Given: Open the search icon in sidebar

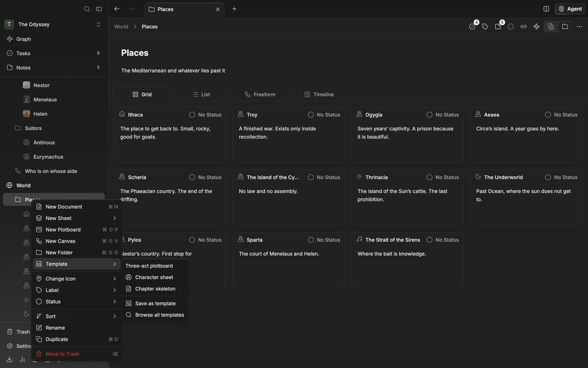Looking at the screenshot, I should (x=87, y=9).
